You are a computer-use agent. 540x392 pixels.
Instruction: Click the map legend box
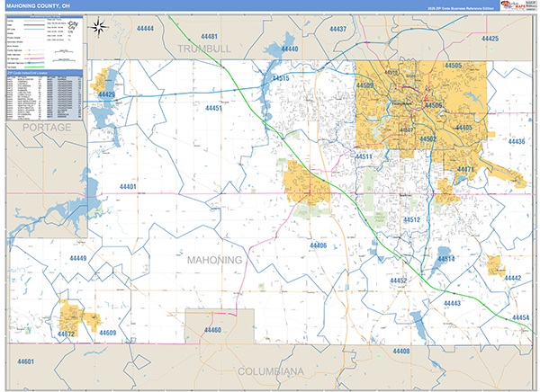point(44,42)
